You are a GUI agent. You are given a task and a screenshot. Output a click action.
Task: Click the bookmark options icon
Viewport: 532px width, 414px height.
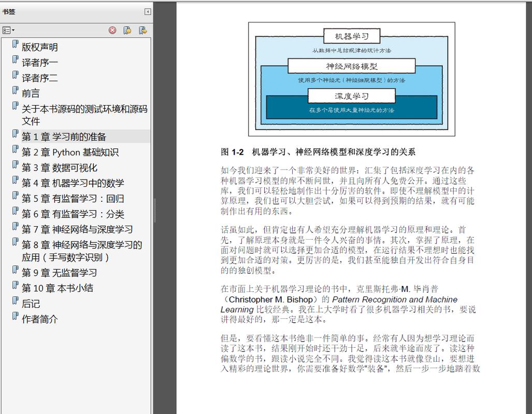point(6,29)
